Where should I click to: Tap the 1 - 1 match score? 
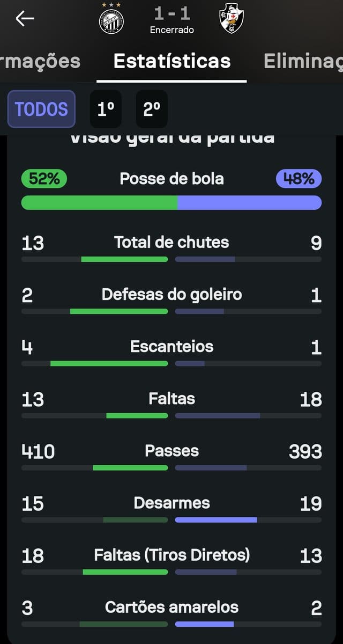point(172,13)
